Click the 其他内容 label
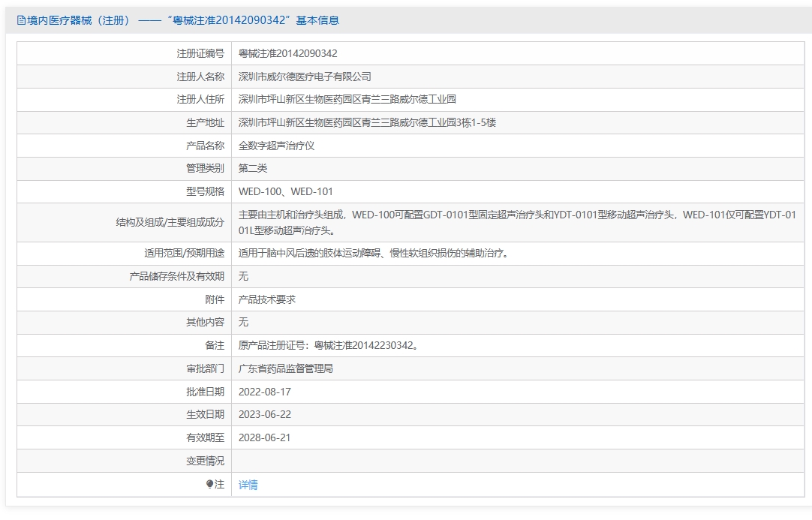The height and width of the screenshot is (520, 812). point(205,322)
